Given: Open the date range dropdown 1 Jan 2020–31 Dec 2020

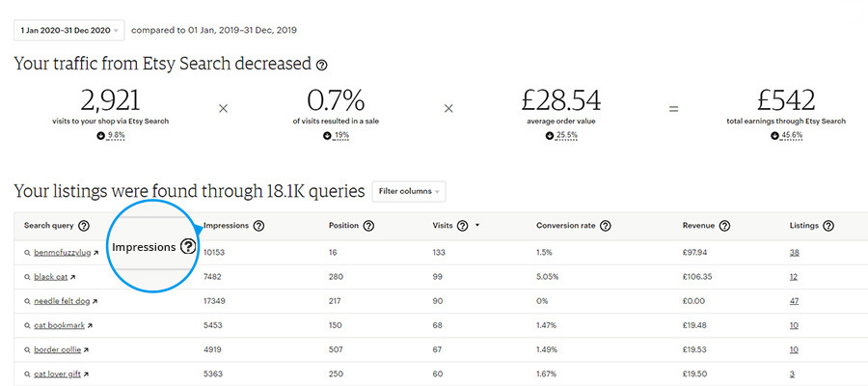Looking at the screenshot, I should point(69,31).
